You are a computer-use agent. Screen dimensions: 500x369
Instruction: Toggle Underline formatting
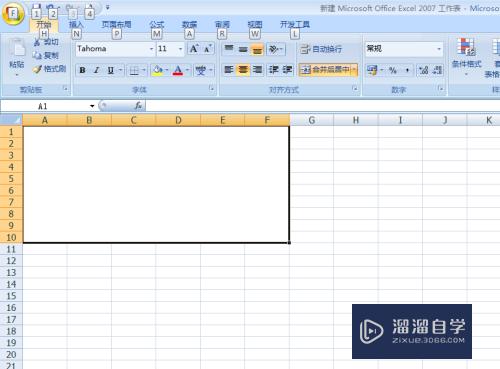click(x=111, y=70)
